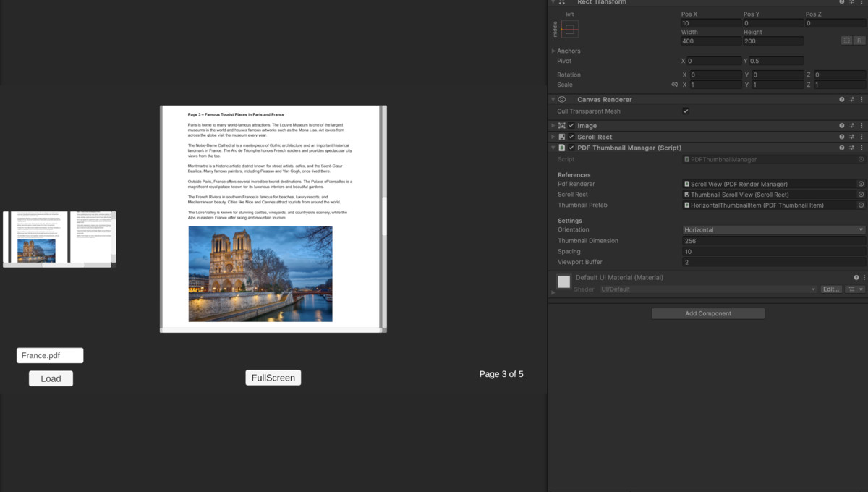Toggle blueprint mode button in Rect Transform
Screen dimensions: 868x492
coord(846,41)
